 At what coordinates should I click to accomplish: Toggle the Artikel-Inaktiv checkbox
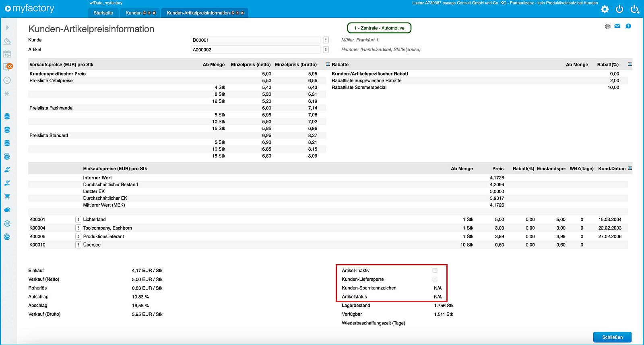(435, 270)
